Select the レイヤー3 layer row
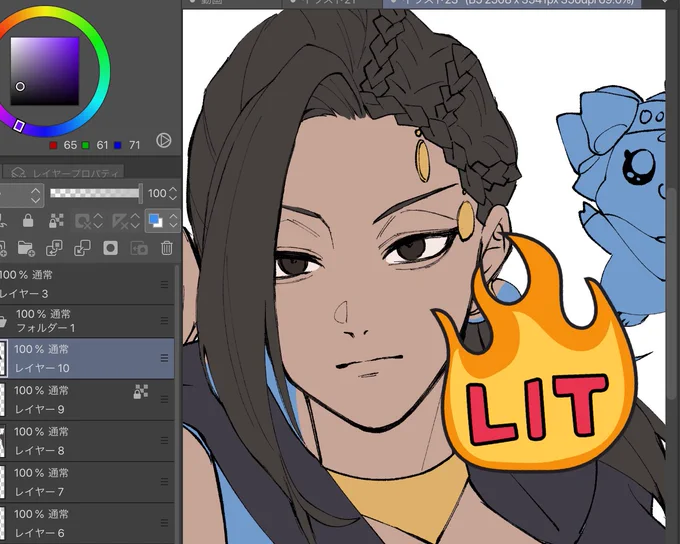Screen dimensions: 680x544 87,284
